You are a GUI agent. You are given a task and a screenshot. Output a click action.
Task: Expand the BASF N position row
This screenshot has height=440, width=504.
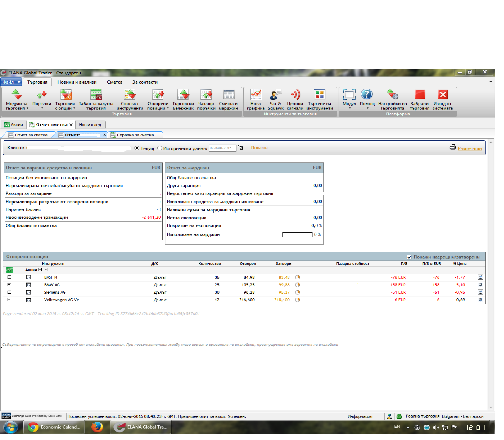pyautogui.click(x=9, y=277)
